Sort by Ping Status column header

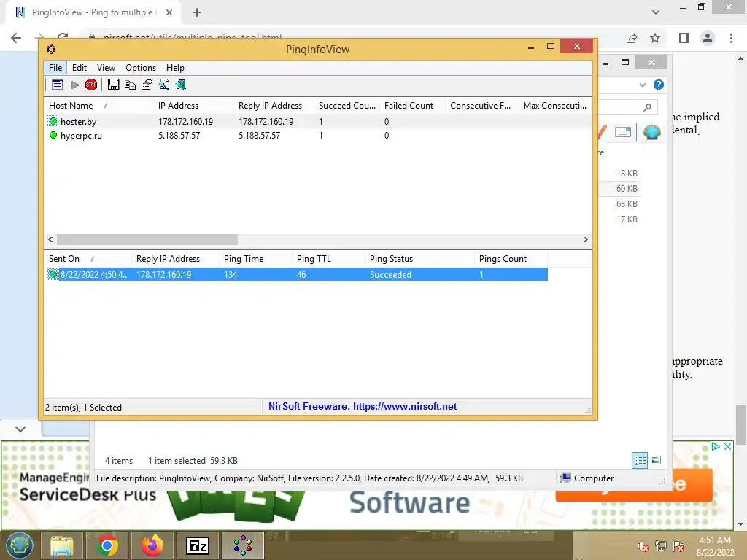[x=419, y=259]
